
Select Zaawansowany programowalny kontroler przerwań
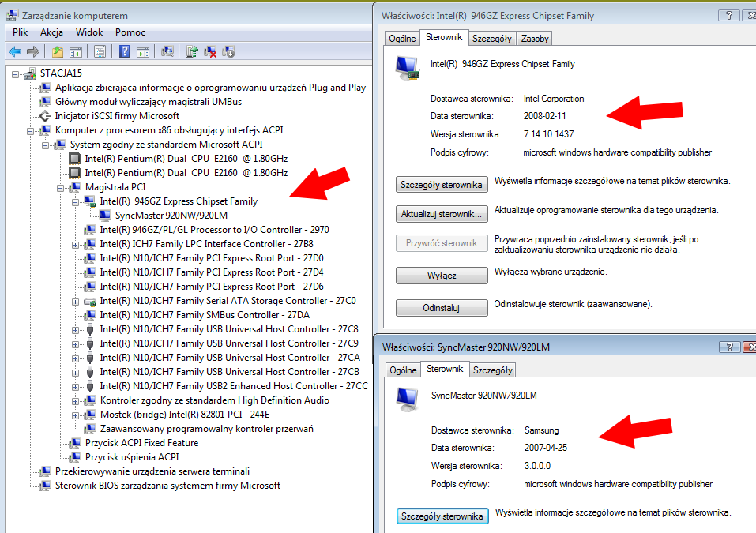point(206,429)
